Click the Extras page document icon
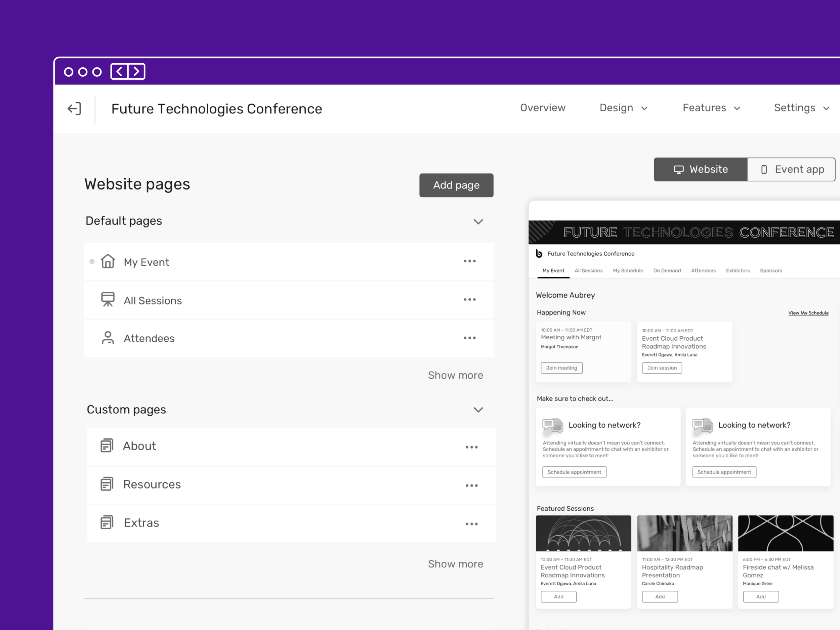The height and width of the screenshot is (630, 840). [107, 522]
